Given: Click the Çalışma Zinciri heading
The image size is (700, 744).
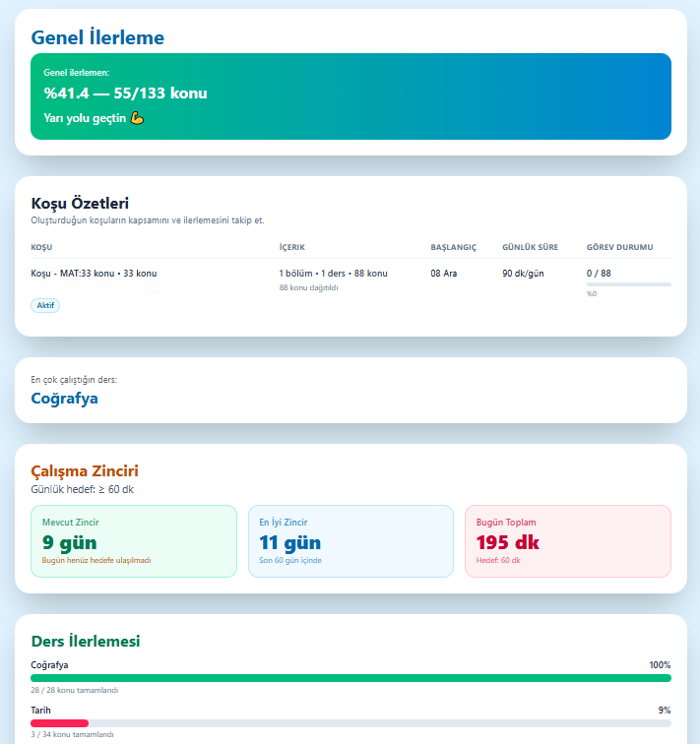Looking at the screenshot, I should (85, 470).
